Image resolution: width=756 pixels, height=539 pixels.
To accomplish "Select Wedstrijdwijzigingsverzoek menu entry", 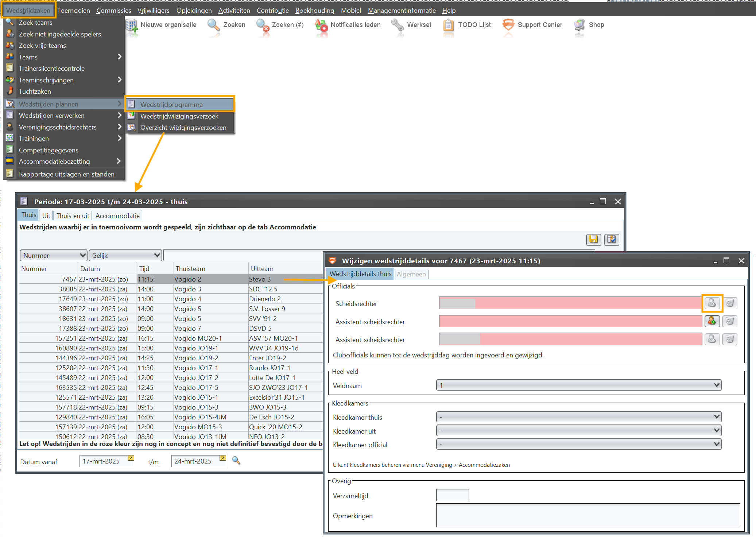I will pos(179,116).
